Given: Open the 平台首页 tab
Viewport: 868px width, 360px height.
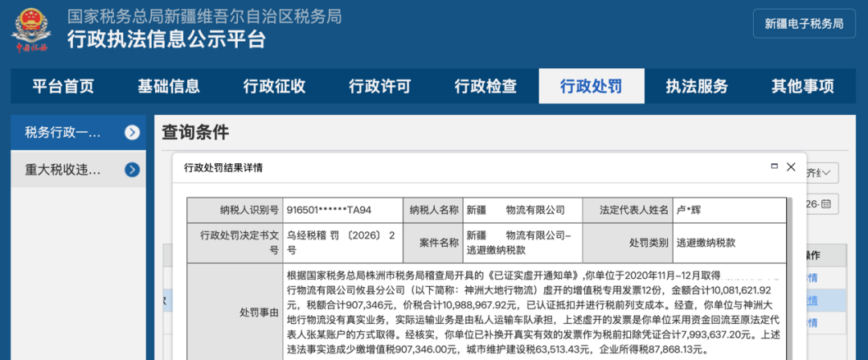Looking at the screenshot, I should (x=63, y=87).
